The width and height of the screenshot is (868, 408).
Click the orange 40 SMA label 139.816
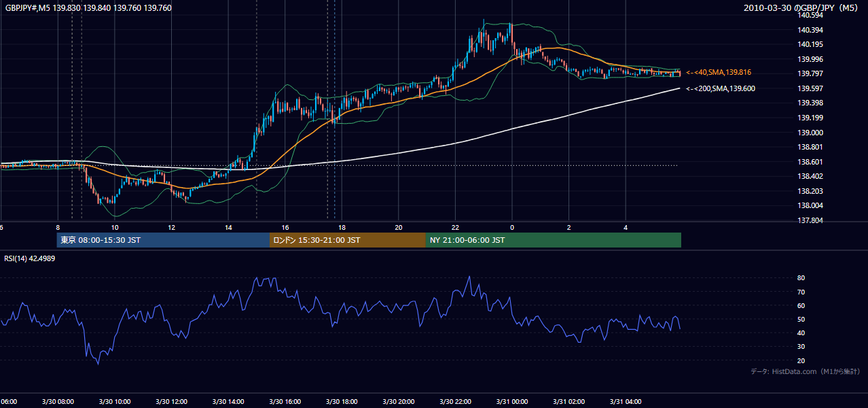(719, 72)
